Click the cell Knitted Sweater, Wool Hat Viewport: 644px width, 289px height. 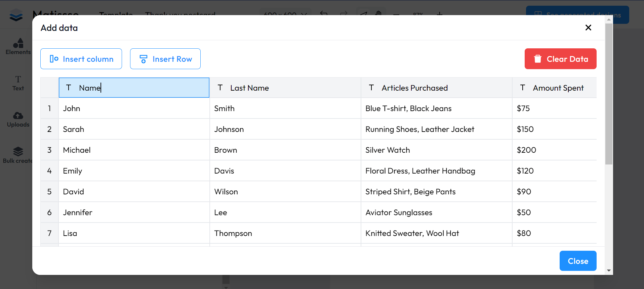tap(437, 233)
